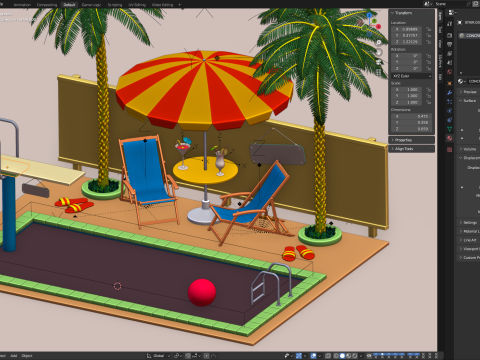Click the viewport navigation gizmo Z axis
480x360 pixels.
coord(369,15)
